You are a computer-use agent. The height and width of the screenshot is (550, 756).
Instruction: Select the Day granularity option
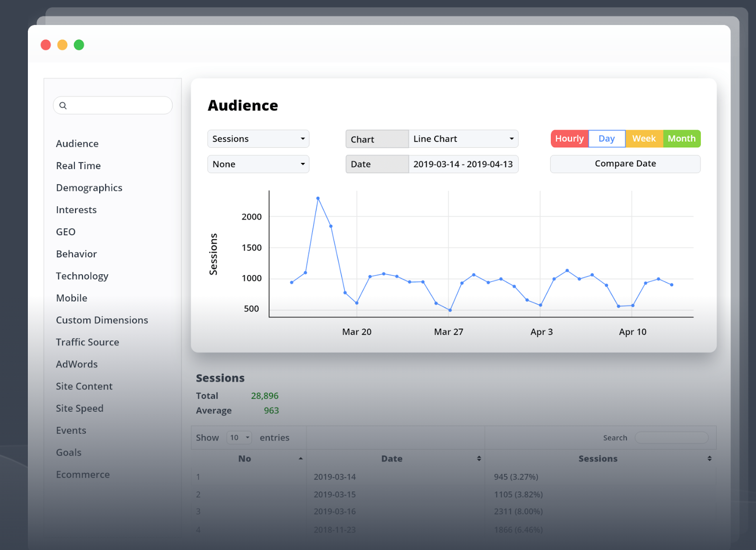(607, 139)
